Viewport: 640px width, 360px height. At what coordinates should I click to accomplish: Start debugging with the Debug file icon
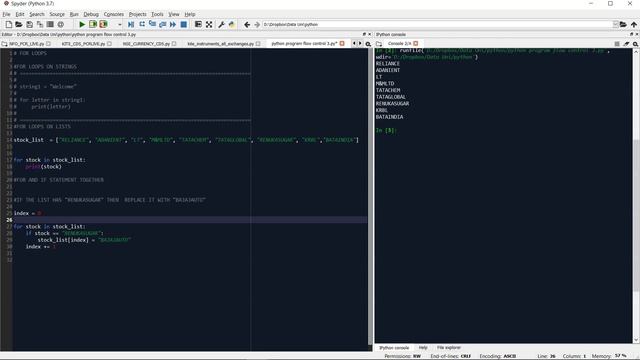point(131,24)
